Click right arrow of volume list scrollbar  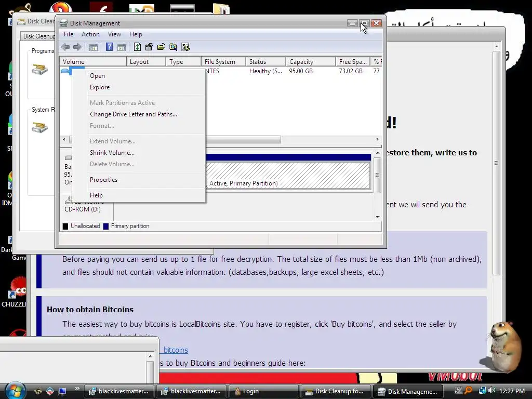(377, 139)
